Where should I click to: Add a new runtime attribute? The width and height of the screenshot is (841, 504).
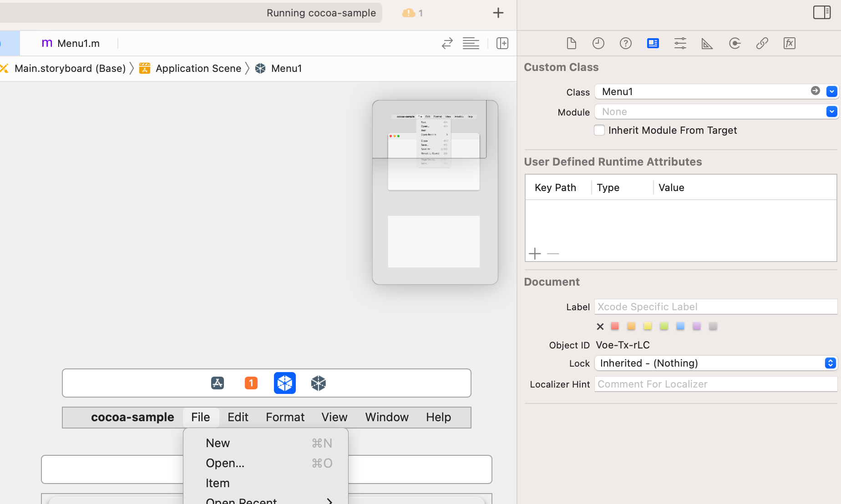tap(535, 253)
